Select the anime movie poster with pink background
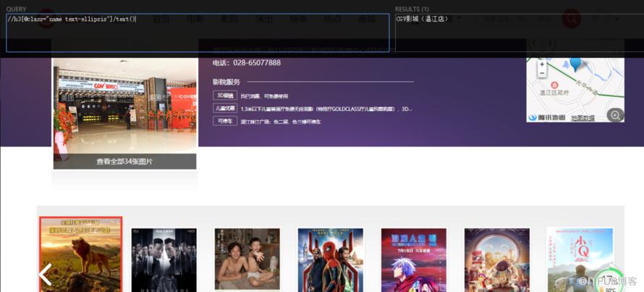The image size is (644, 292). 414,260
